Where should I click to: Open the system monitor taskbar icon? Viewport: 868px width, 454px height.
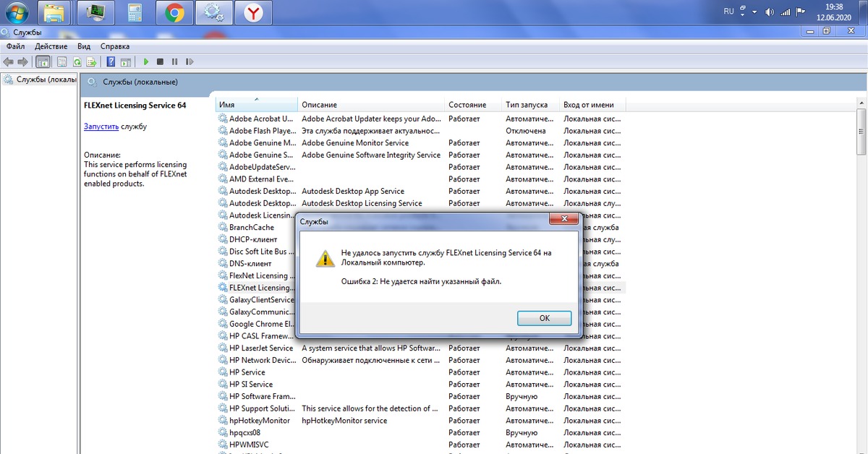coord(95,12)
